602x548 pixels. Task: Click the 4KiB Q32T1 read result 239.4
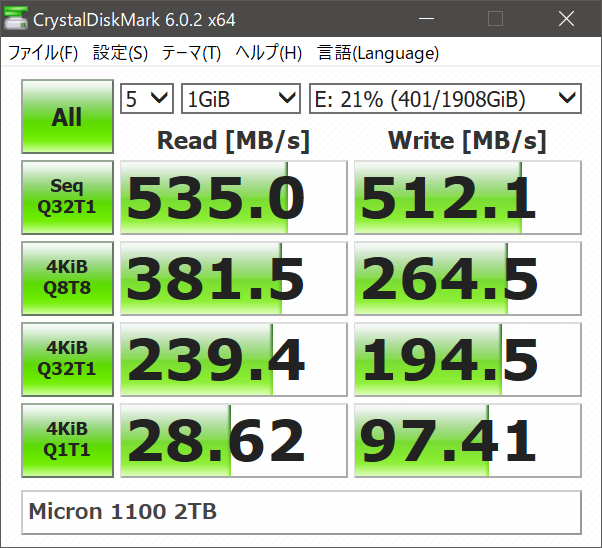coord(234,359)
